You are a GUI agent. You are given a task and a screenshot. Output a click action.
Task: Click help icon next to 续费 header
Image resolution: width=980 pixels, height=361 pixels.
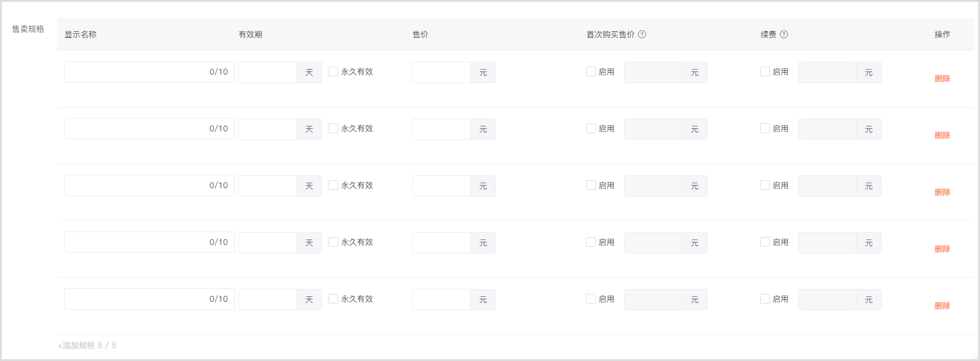(784, 35)
